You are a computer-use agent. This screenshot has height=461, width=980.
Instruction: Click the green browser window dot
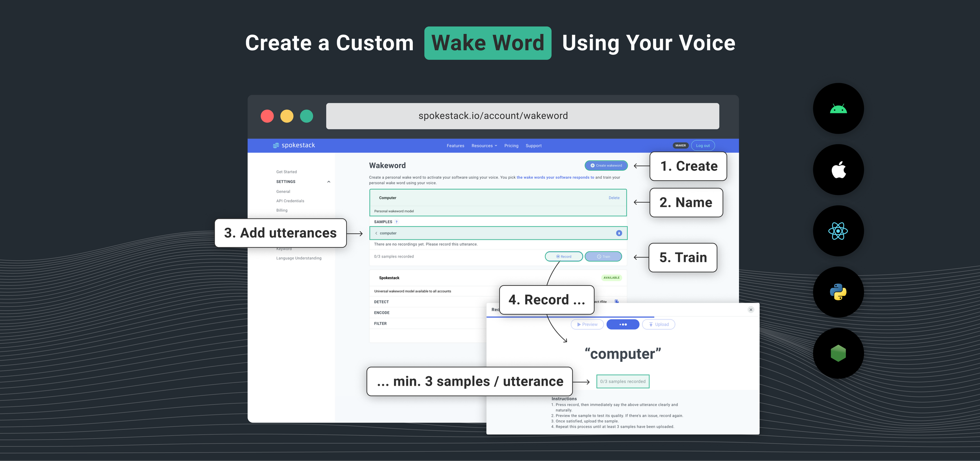(307, 116)
